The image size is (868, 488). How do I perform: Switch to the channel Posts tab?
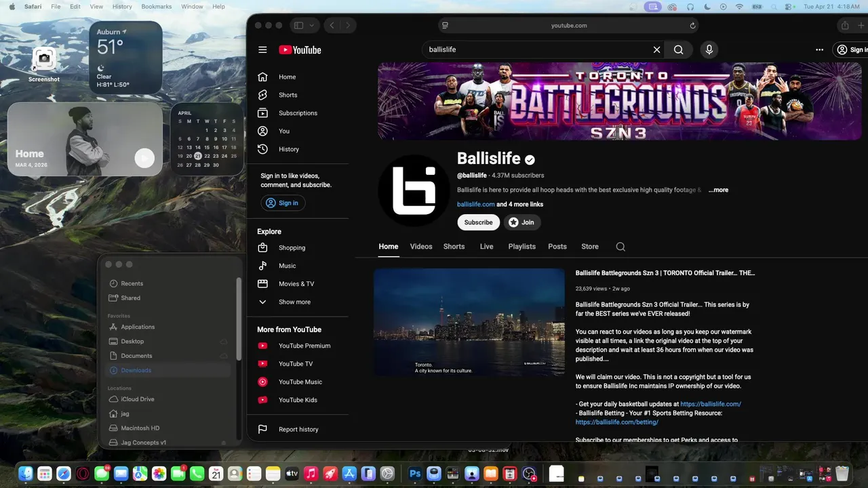click(x=557, y=247)
